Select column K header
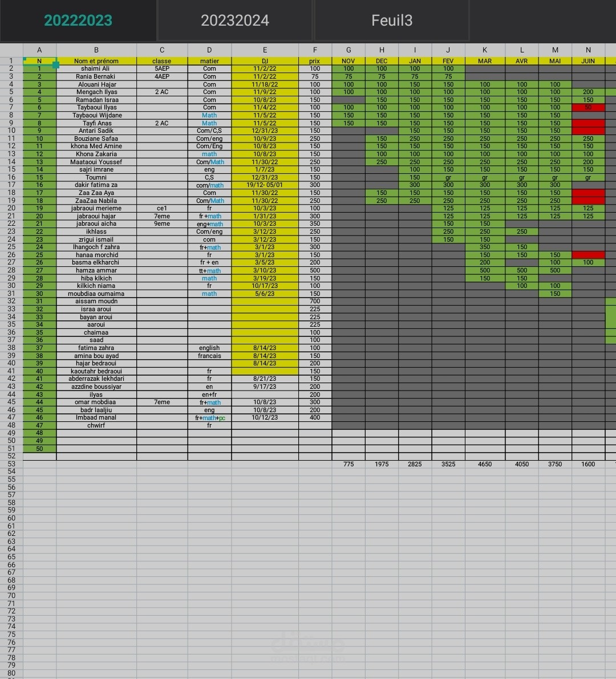This screenshot has height=679, width=616. pyautogui.click(x=485, y=50)
